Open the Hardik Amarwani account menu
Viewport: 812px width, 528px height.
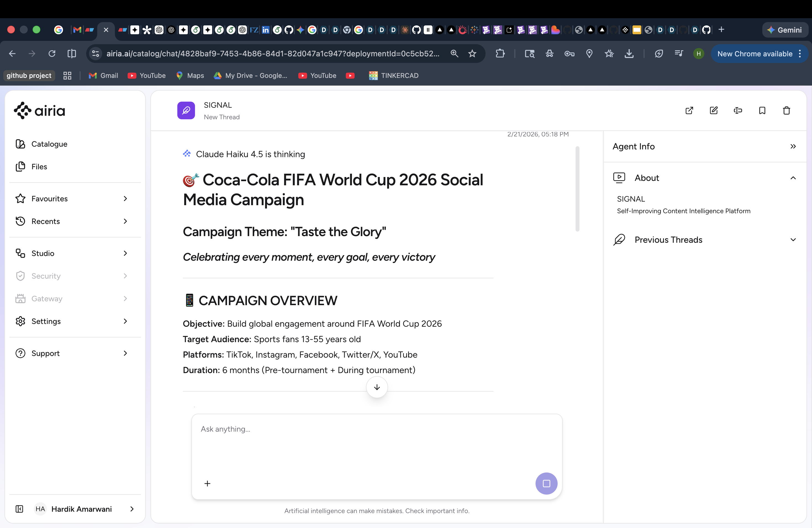click(81, 509)
